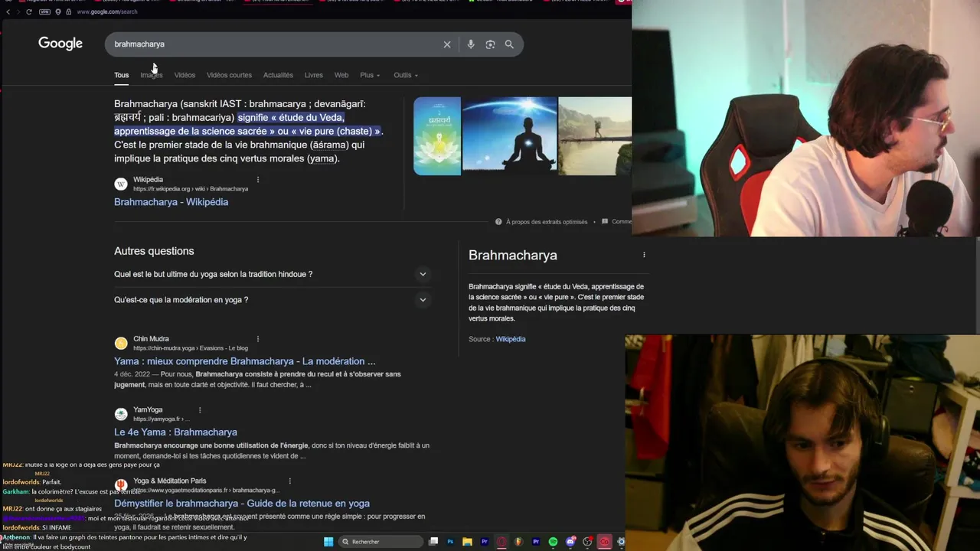Click À propos des extraits optimisés
This screenshot has height=551, width=980.
[547, 222]
